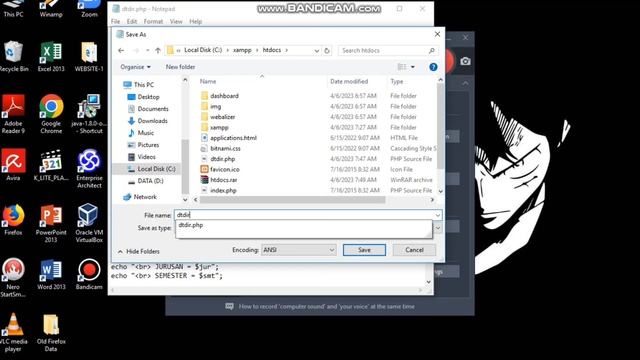The width and height of the screenshot is (640, 360).
Task: Select the dashboard folder in the list
Action: 224,96
